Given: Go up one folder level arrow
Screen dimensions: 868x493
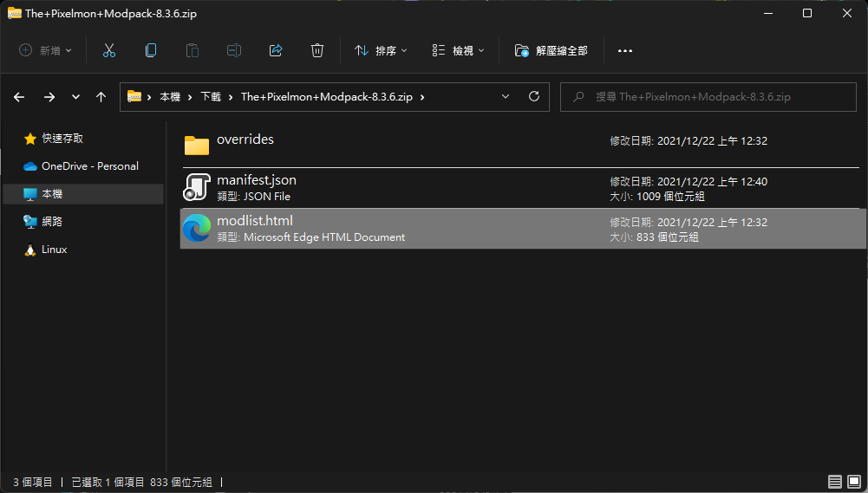Looking at the screenshot, I should tap(101, 97).
